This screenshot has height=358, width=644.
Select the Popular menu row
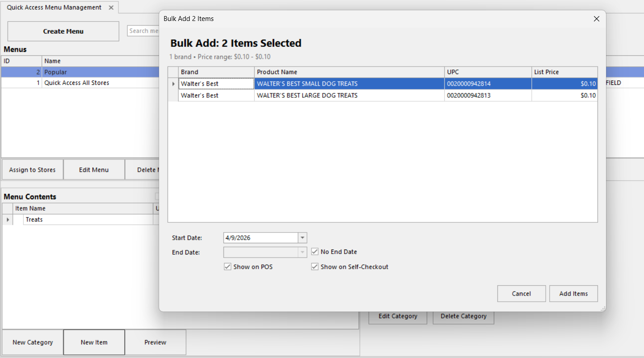click(80, 72)
